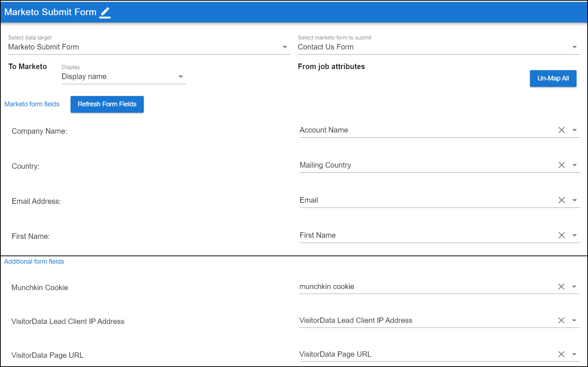Remove the Email attribute mapping

[561, 200]
